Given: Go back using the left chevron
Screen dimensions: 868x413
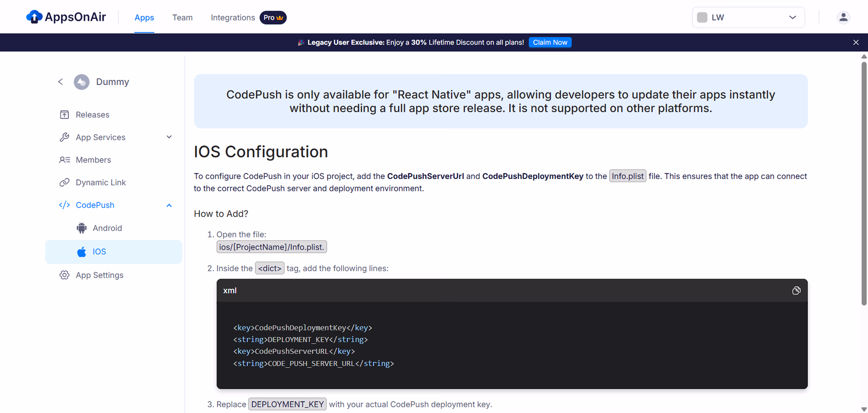Looking at the screenshot, I should (x=60, y=82).
